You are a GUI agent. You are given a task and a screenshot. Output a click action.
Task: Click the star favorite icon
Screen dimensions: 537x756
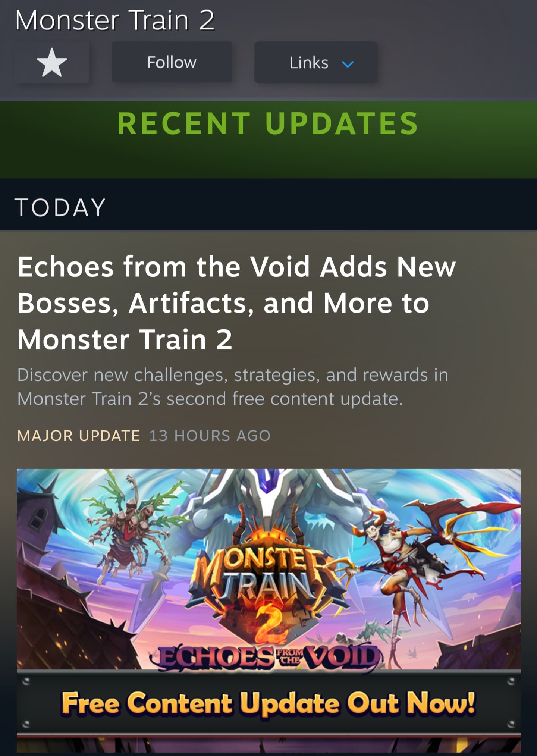pos(52,62)
